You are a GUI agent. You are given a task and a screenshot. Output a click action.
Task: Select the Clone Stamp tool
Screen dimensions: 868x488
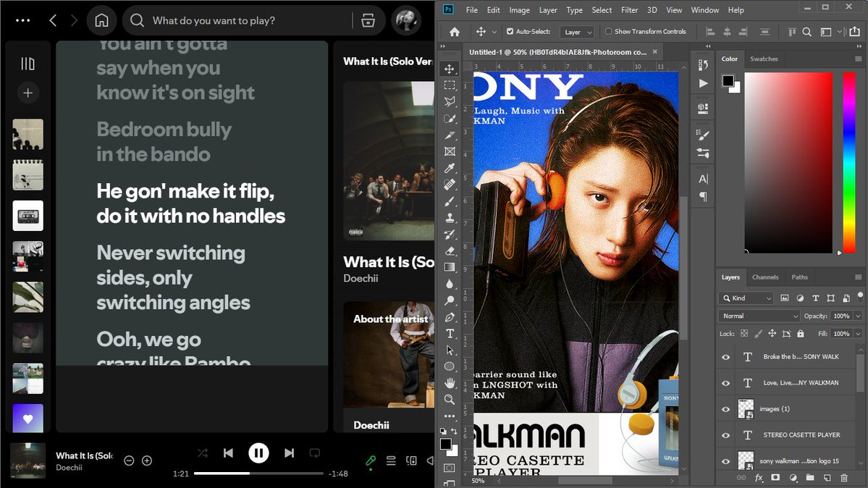(450, 218)
